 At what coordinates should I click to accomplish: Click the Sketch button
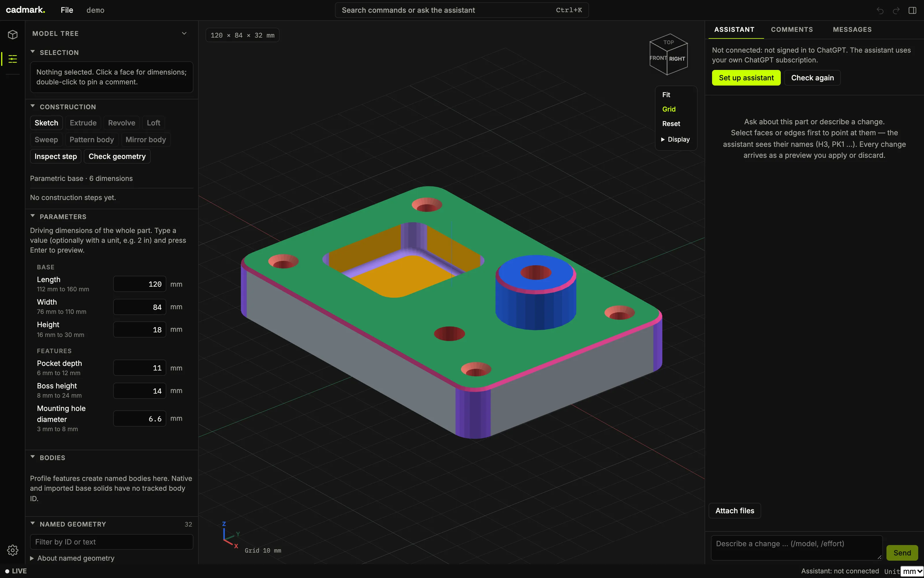coord(46,123)
